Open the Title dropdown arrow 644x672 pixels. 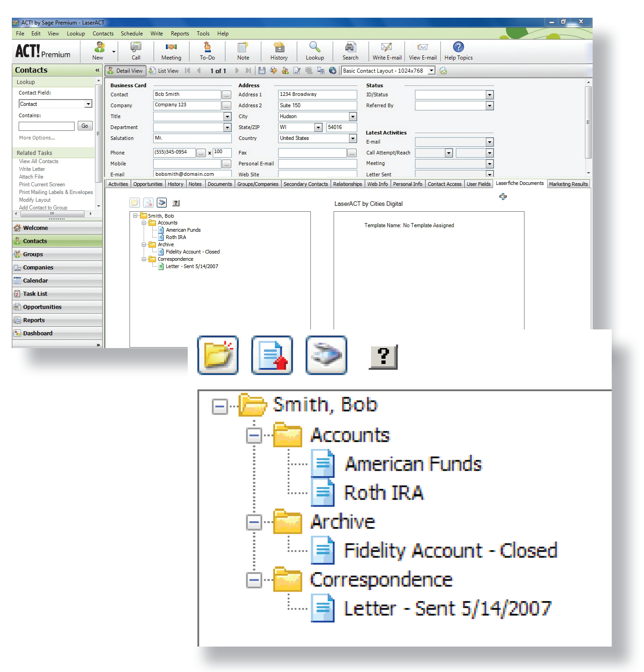[x=228, y=116]
